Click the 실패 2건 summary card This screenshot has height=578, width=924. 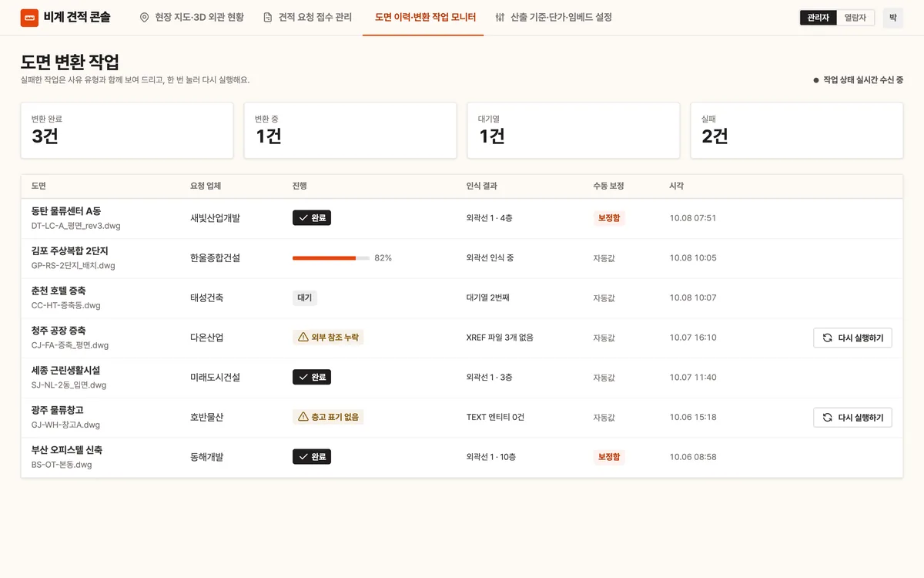797,131
